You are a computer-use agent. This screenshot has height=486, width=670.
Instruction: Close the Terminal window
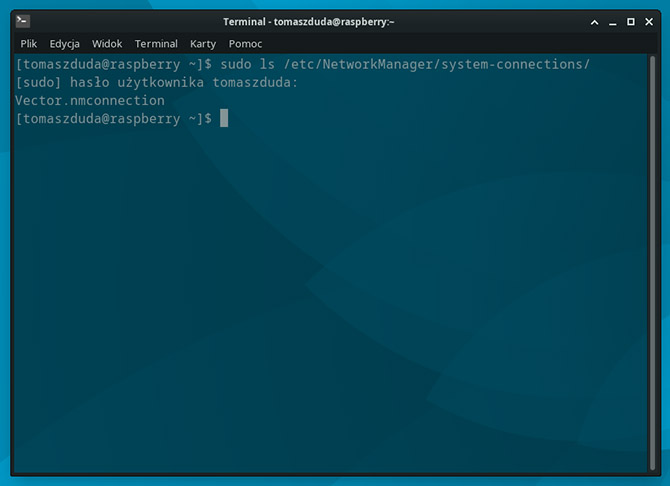[x=649, y=22]
